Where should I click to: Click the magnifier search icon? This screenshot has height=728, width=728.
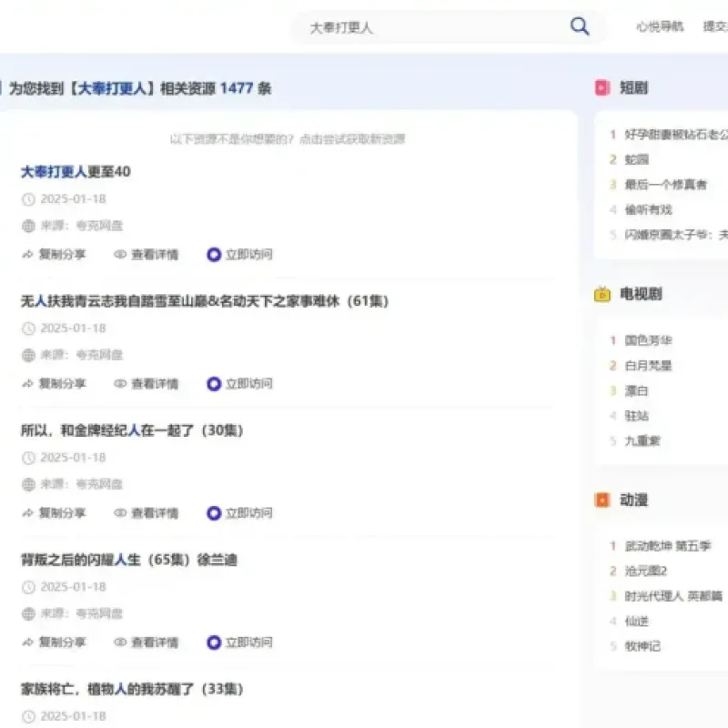pyautogui.click(x=580, y=26)
